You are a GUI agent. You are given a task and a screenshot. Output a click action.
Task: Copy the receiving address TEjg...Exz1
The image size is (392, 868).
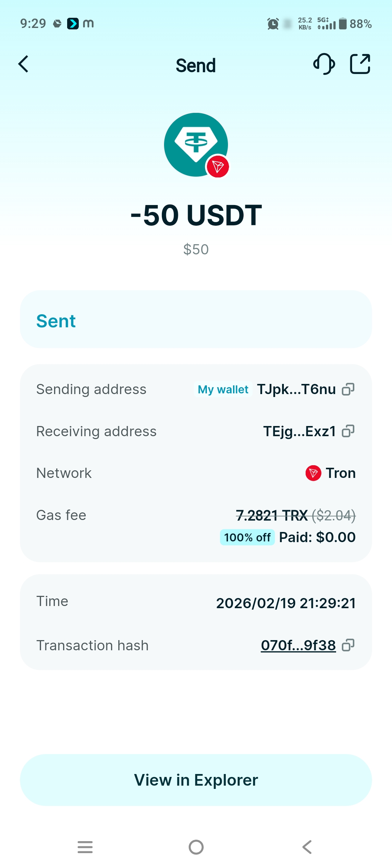click(348, 431)
